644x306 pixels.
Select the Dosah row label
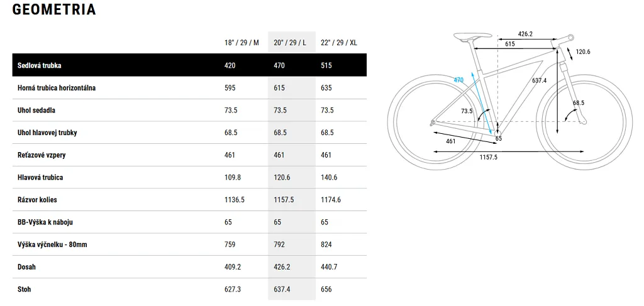26,267
